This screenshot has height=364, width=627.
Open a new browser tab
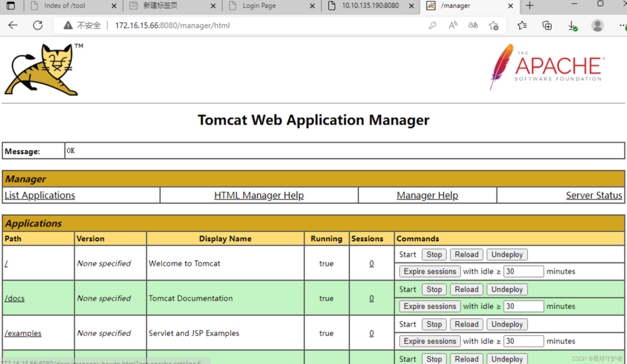coord(530,6)
